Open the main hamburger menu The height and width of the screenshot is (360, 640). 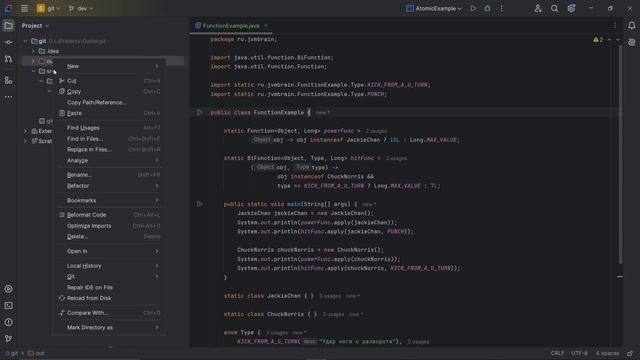click(24, 8)
